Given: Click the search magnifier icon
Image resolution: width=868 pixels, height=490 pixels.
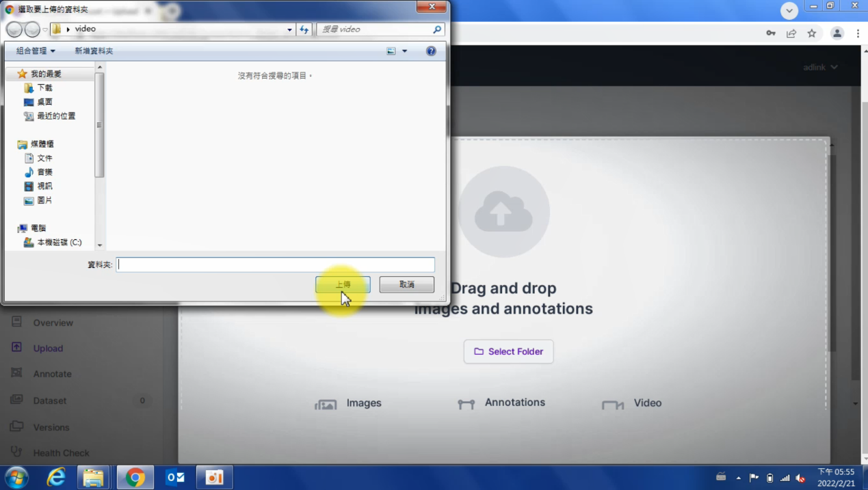Looking at the screenshot, I should tap(437, 29).
